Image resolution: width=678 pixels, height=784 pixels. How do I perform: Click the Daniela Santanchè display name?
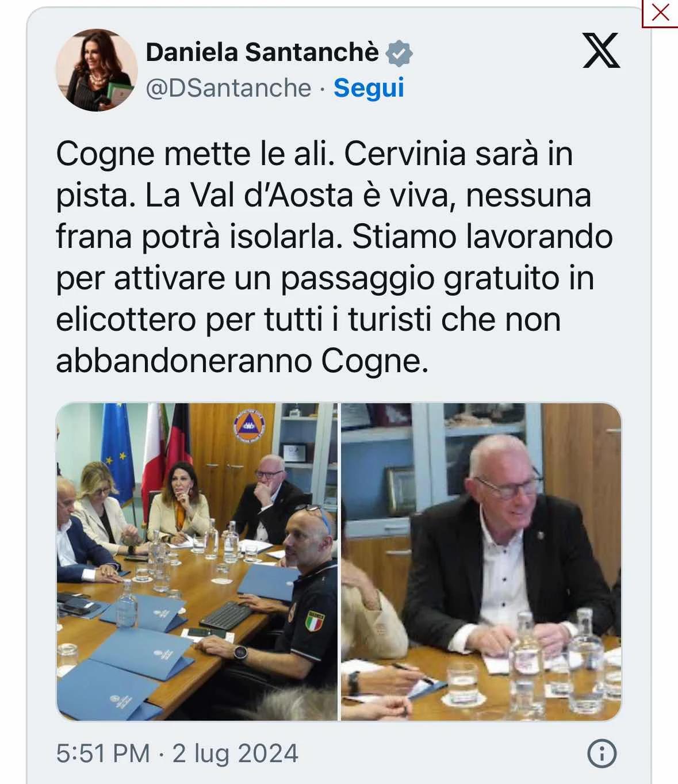(x=262, y=52)
